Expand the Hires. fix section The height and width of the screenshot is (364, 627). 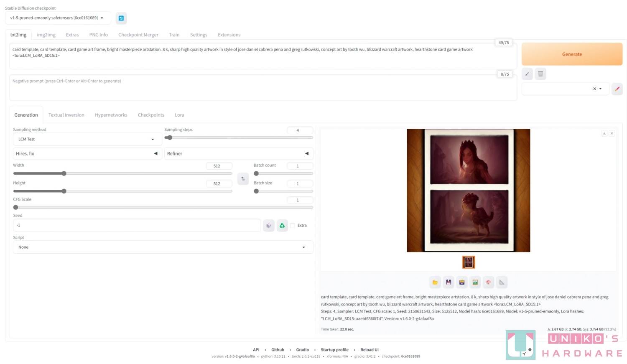point(87,154)
